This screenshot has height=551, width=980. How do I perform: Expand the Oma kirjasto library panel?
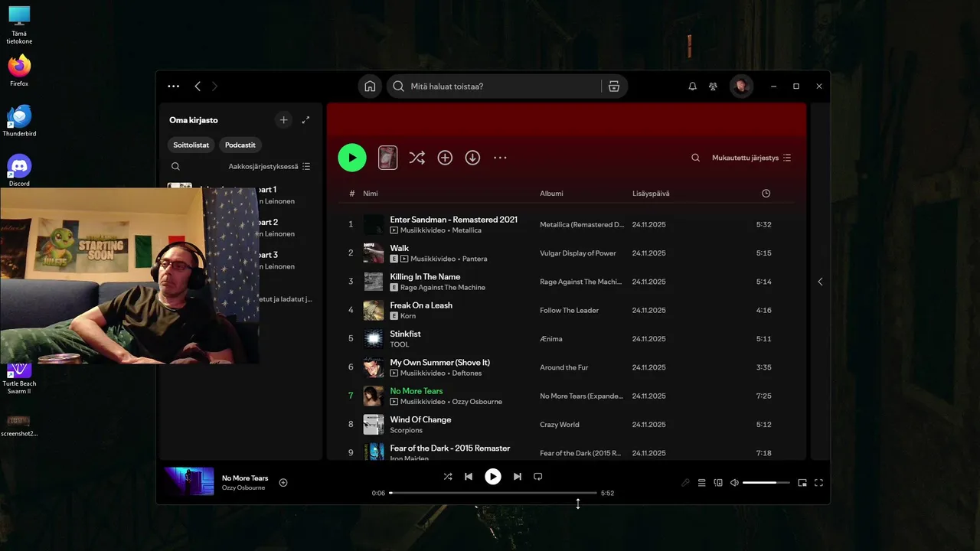coord(305,120)
